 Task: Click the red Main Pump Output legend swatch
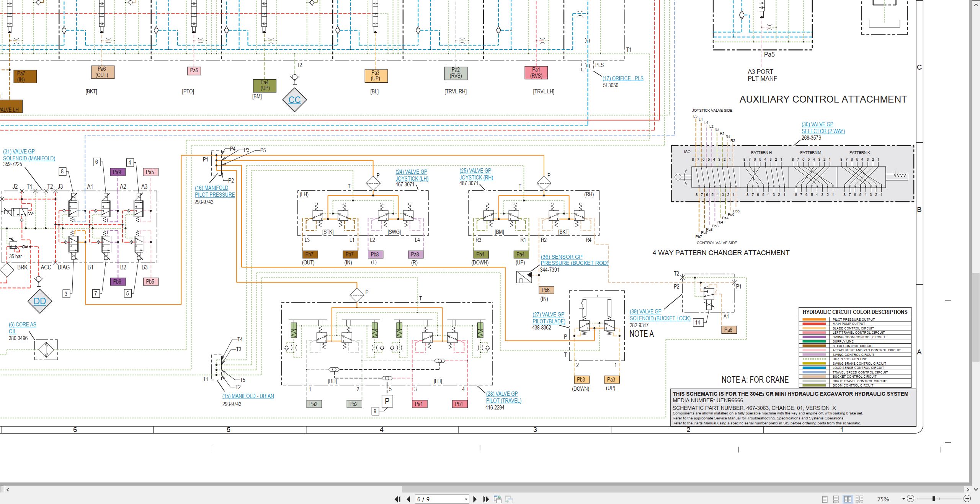pos(814,324)
